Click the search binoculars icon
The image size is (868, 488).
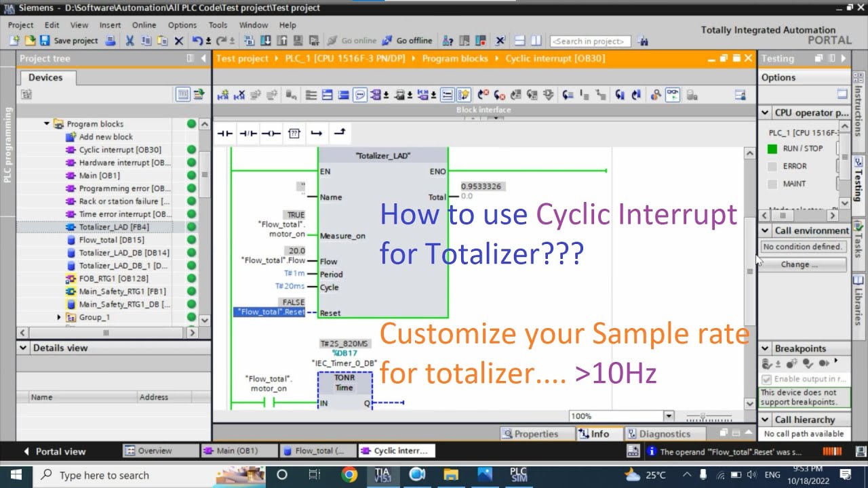tap(643, 41)
